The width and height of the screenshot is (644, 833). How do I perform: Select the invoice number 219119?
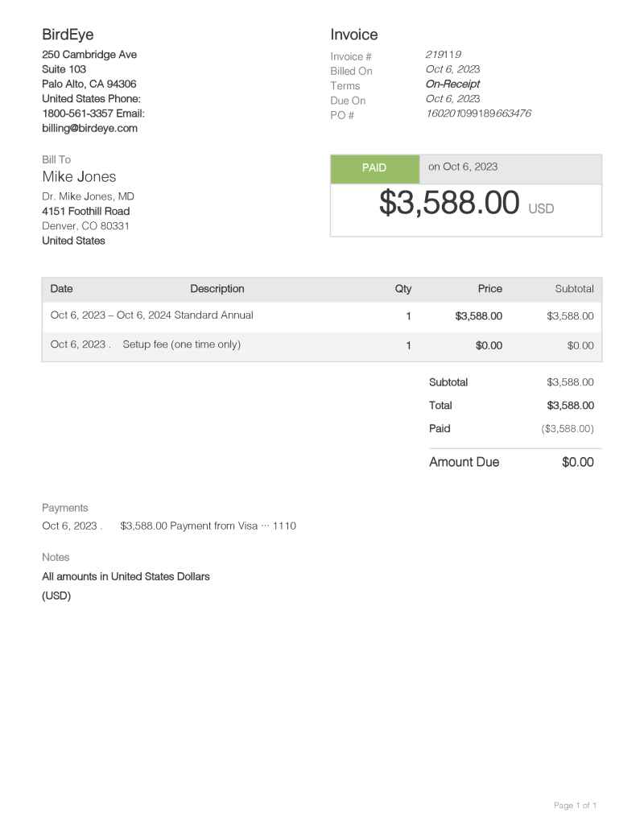coord(444,55)
